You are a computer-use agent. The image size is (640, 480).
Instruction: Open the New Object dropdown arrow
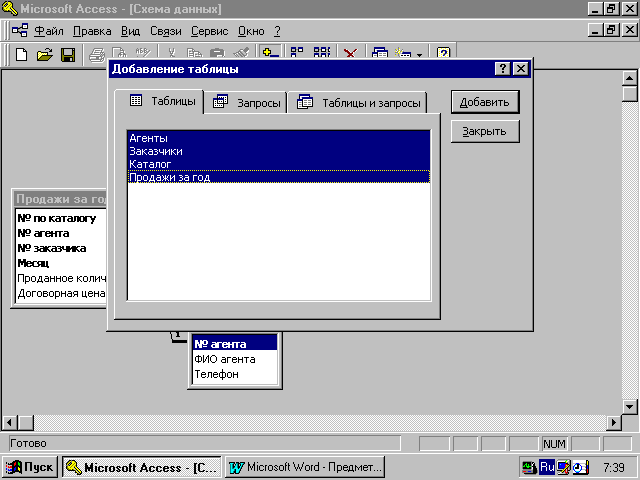(x=419, y=54)
